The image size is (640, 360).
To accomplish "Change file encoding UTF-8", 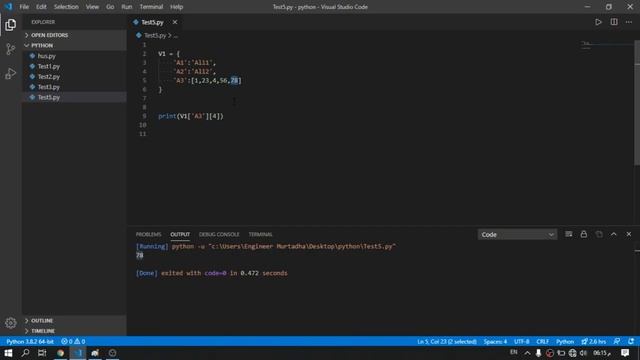I will 522,342.
